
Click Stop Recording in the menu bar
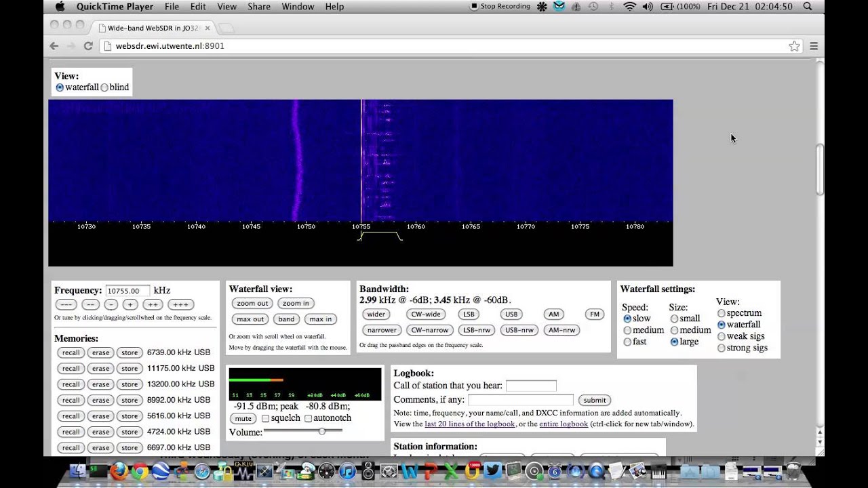(x=500, y=6)
